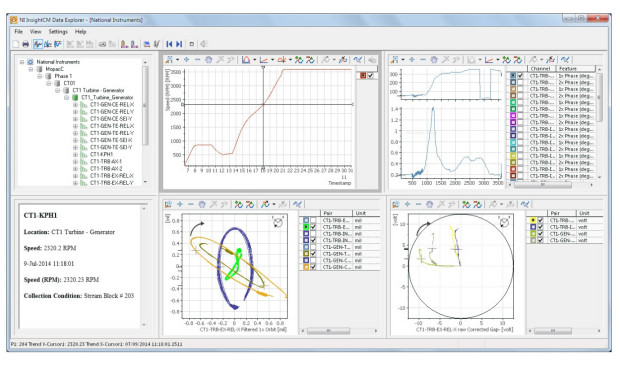The image size is (620, 367).
Task: Click the Pair column header in orbit plot list
Action: (x=336, y=213)
